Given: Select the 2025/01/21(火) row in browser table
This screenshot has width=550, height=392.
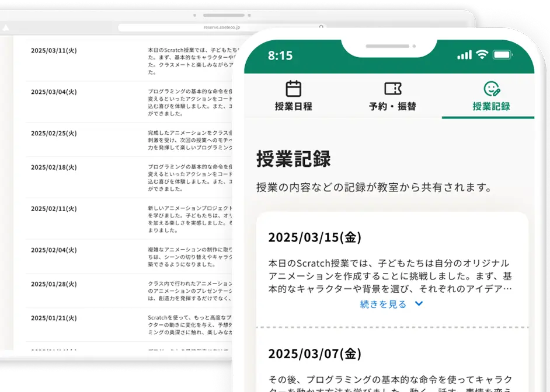Looking at the screenshot, I should coord(129,325).
